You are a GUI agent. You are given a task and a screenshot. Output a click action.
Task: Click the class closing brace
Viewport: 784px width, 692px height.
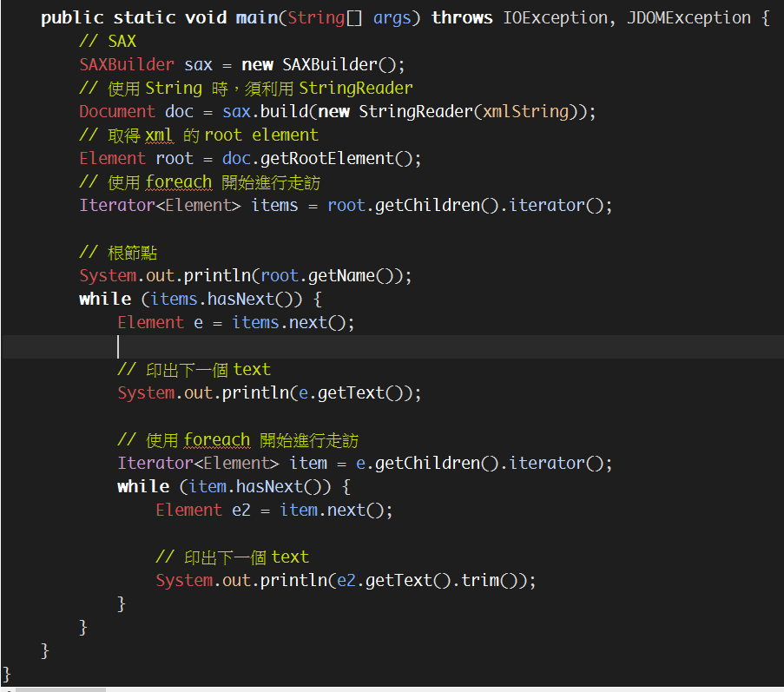pyautogui.click(x=7, y=675)
